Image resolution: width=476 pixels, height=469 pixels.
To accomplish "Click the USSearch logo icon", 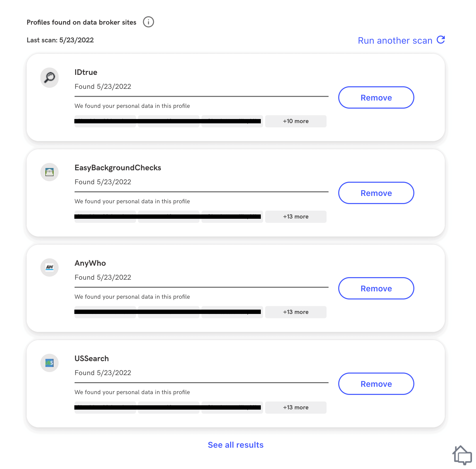I will (49, 363).
